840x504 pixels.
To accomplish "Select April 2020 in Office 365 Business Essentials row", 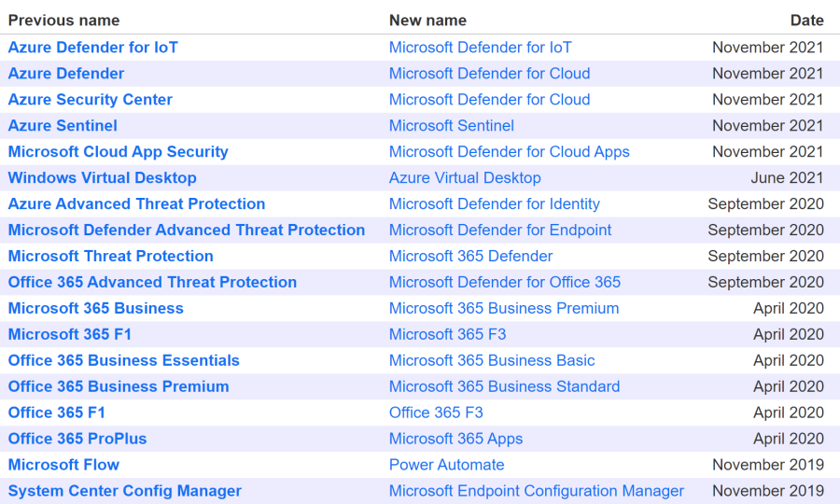I will click(x=789, y=360).
